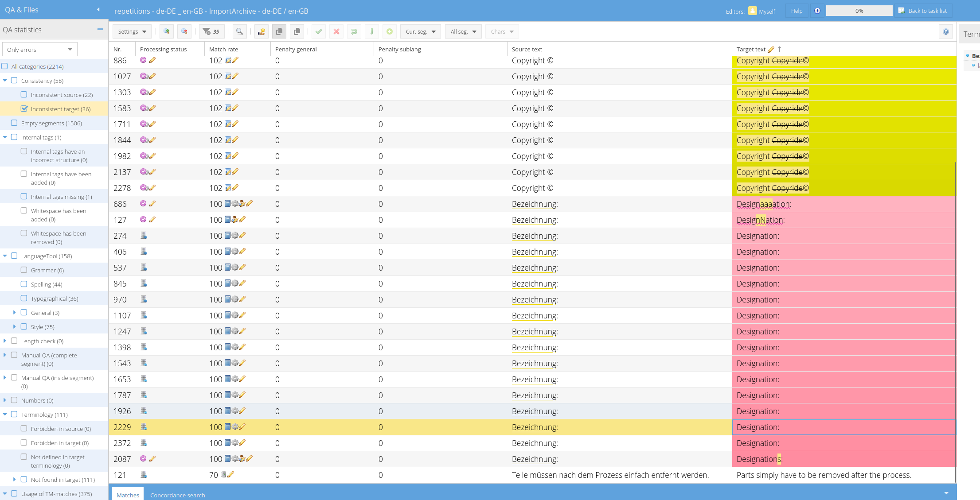Collapse the QA & Files side panel
The height and width of the screenshot is (500, 980).
tap(98, 10)
